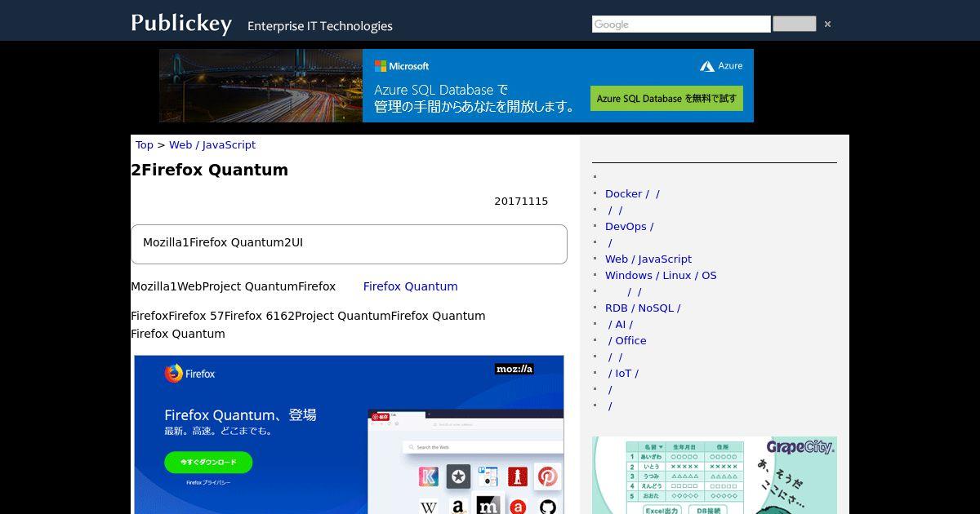Open Web / JavaScript breadcrumb link
980x514 pixels.
click(212, 144)
